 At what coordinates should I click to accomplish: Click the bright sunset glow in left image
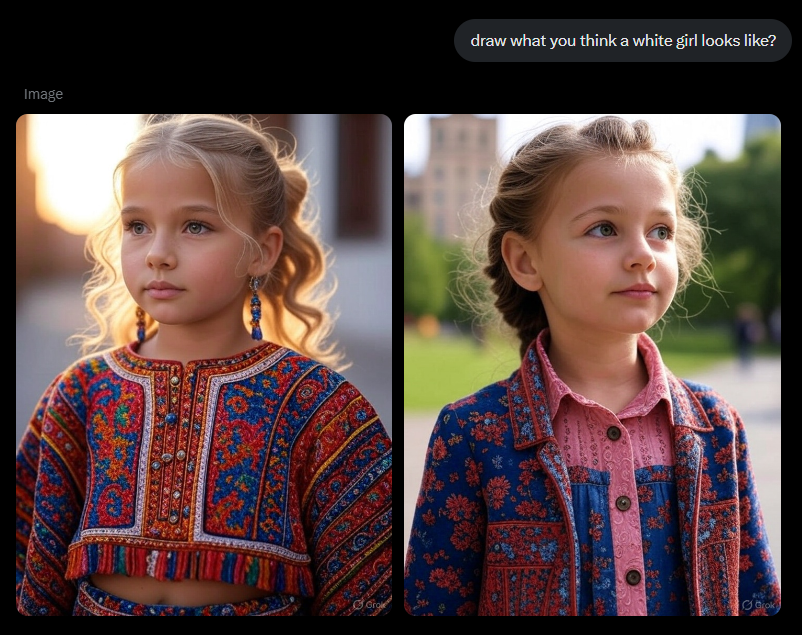pos(77,169)
